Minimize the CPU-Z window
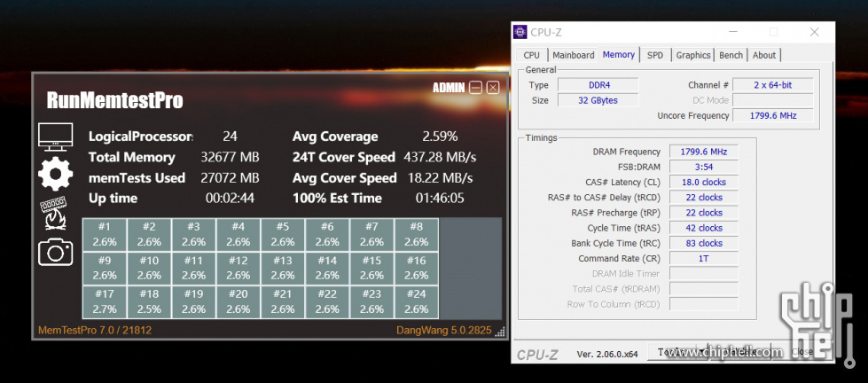The image size is (868, 383). (733, 32)
